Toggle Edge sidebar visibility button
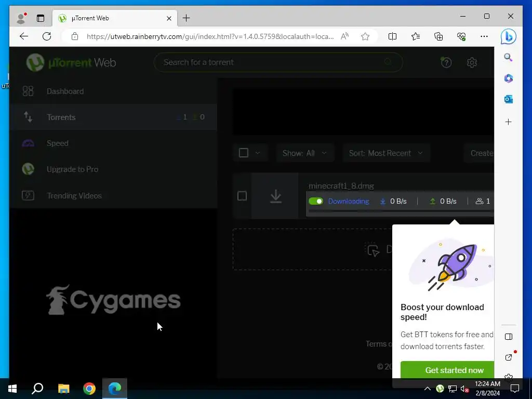532x399 pixels. pyautogui.click(x=509, y=337)
